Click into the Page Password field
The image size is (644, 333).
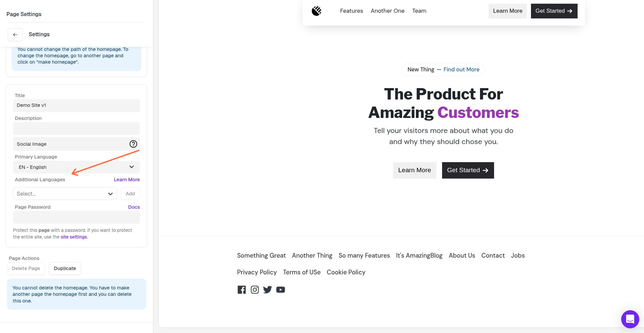tap(76, 217)
